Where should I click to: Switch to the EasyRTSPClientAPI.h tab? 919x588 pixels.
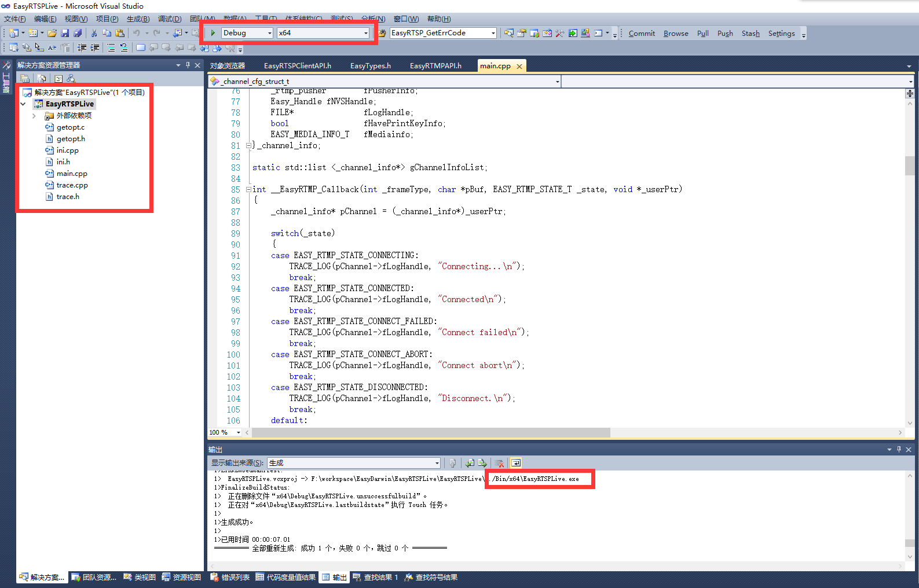(298, 66)
